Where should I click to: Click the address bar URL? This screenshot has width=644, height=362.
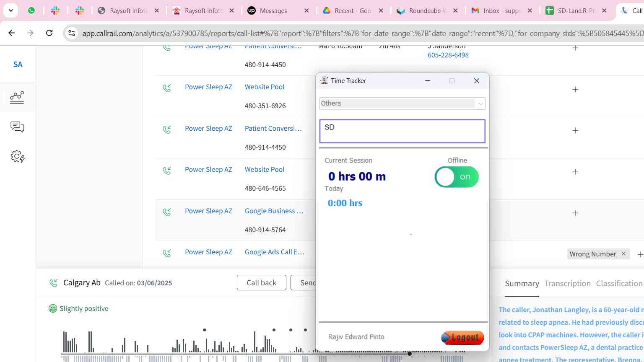click(x=363, y=33)
